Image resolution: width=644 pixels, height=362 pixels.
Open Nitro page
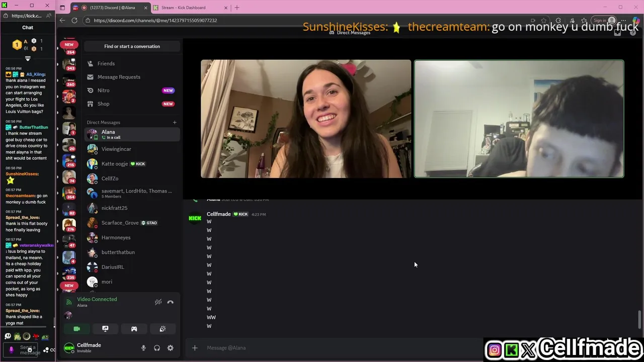[132, 90]
